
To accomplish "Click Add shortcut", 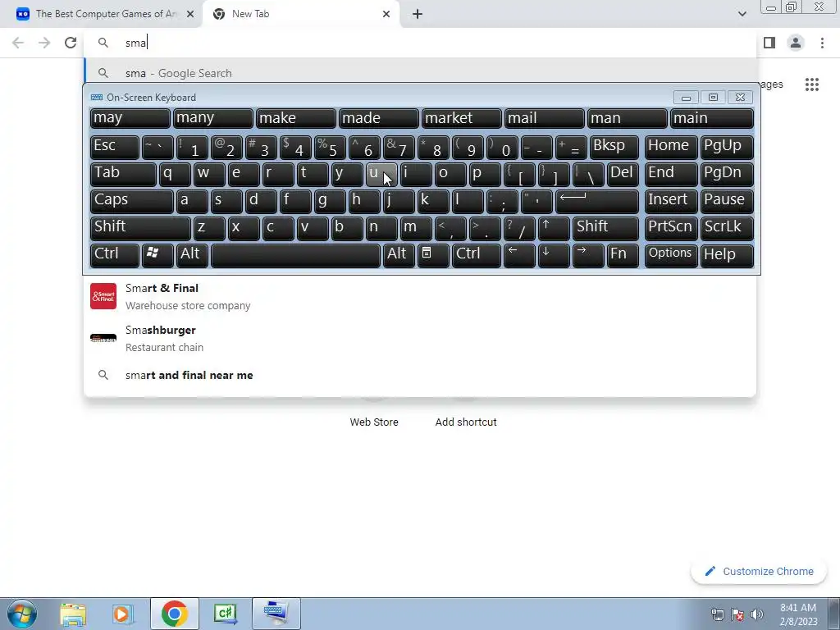I will 466,422.
